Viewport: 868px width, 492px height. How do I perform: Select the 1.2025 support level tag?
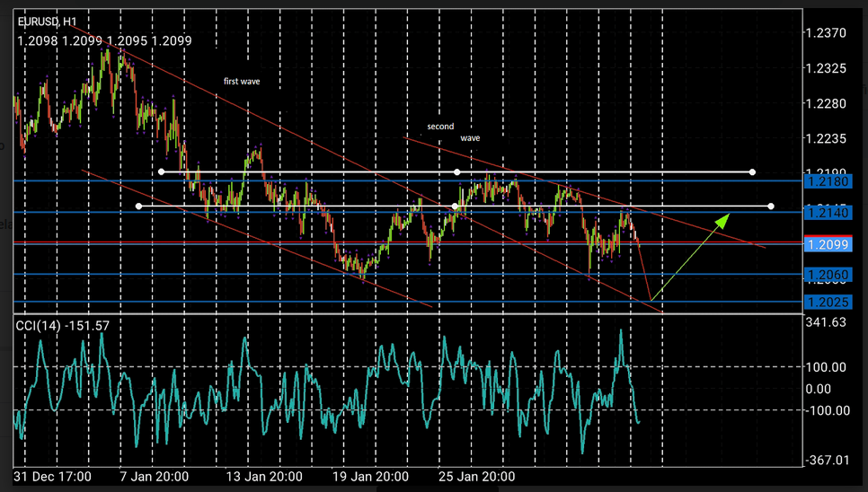pos(826,303)
